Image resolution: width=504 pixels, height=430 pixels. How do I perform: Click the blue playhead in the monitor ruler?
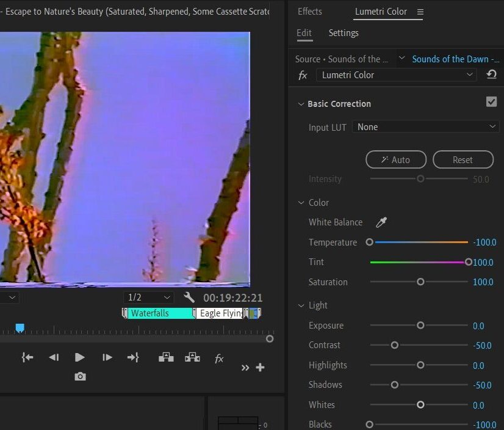click(20, 328)
